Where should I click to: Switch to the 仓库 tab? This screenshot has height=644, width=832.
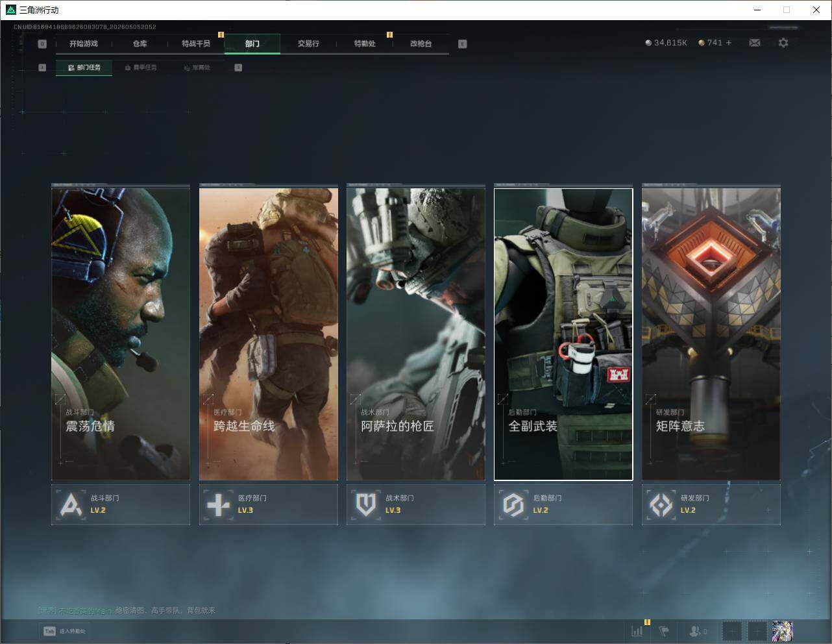[140, 43]
